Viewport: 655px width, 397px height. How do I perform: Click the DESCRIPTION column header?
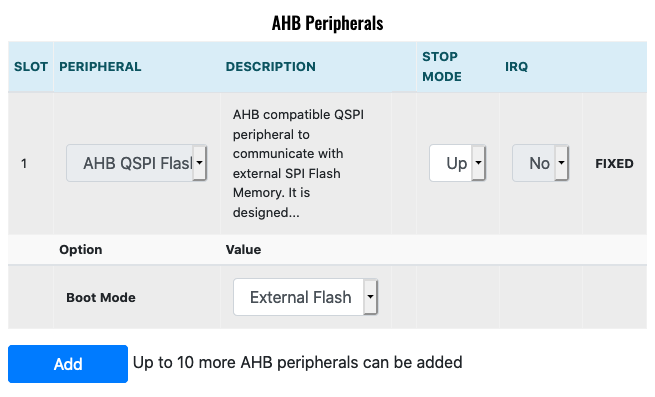pyautogui.click(x=271, y=67)
